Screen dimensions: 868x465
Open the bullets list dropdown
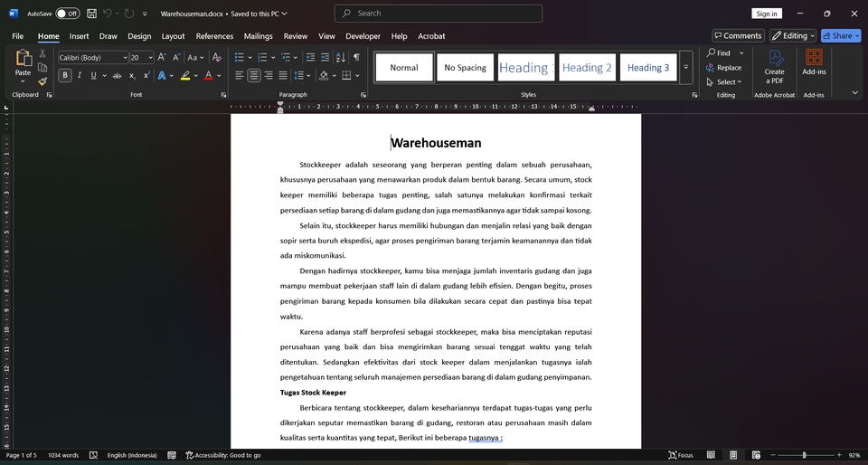[x=250, y=57]
